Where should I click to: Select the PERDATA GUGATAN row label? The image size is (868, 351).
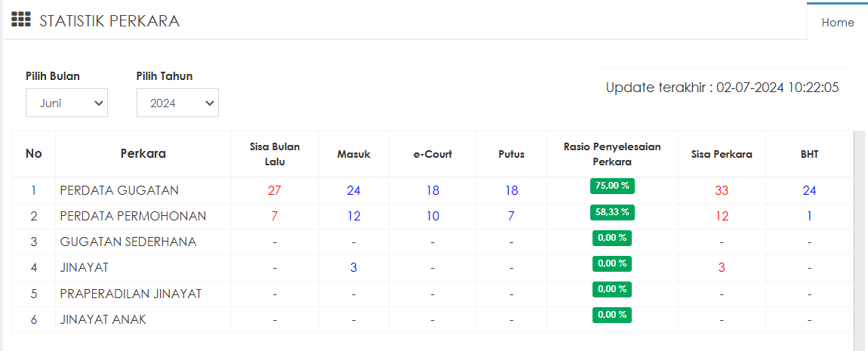(119, 190)
